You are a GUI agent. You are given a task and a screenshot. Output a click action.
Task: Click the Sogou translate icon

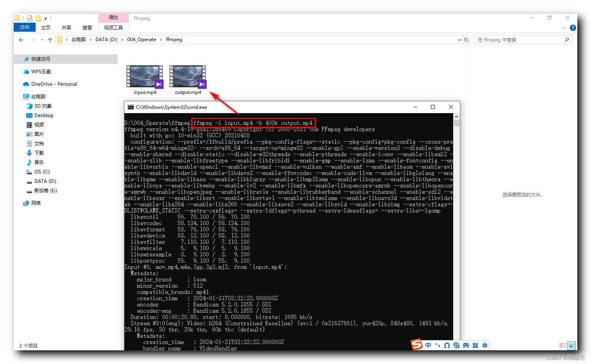click(456, 345)
